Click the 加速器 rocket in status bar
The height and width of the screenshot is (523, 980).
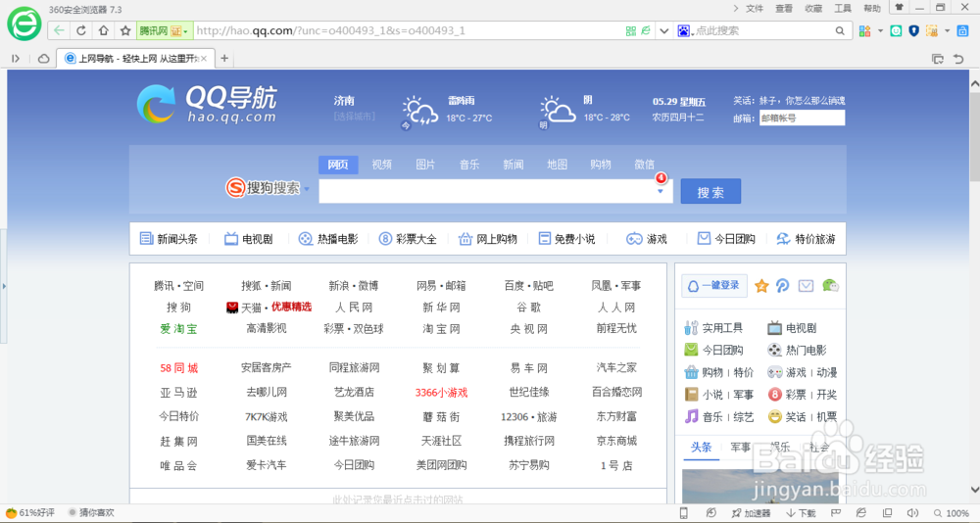(x=751, y=513)
